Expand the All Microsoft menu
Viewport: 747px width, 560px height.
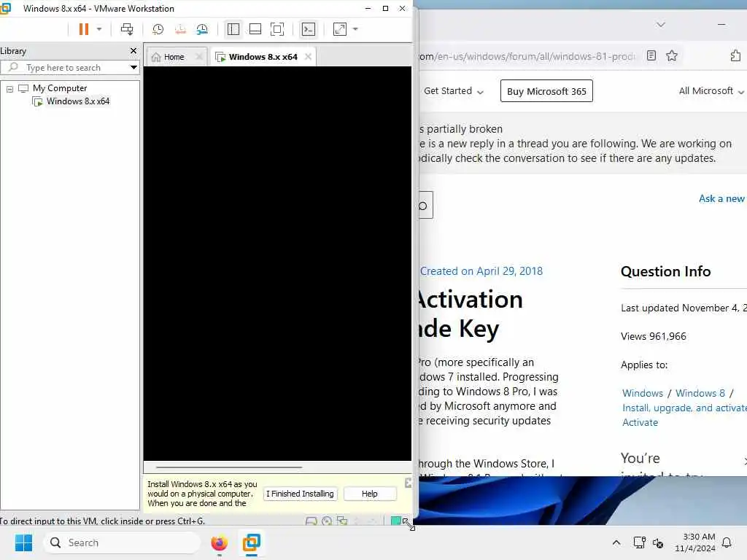click(x=711, y=91)
